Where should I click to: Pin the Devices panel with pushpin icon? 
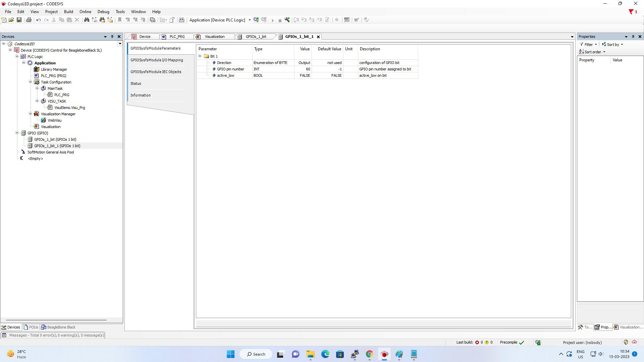click(112, 37)
